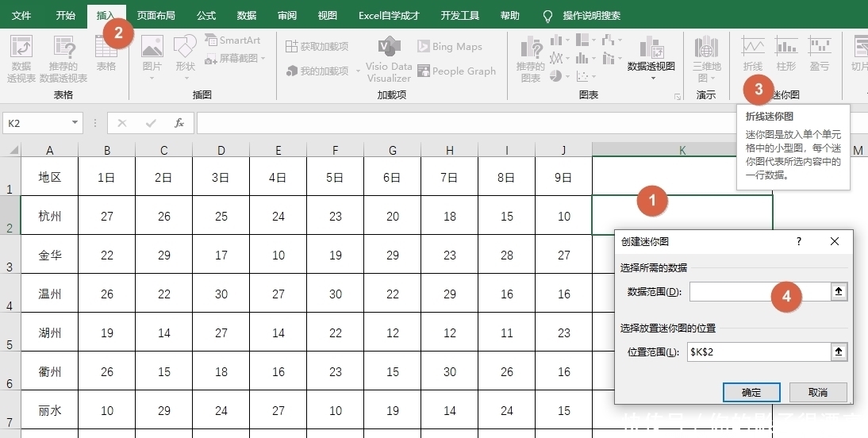Open the column/bar chart dropdown

[558, 40]
